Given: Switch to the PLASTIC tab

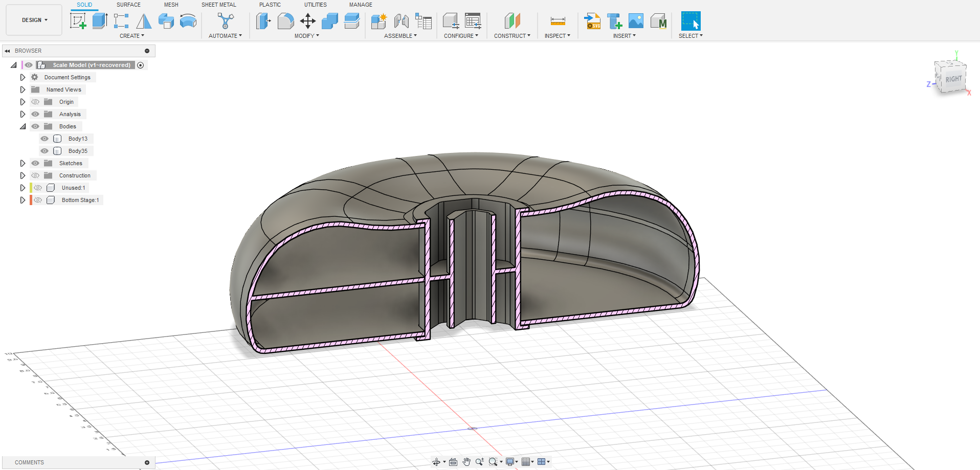Looking at the screenshot, I should 270,5.
